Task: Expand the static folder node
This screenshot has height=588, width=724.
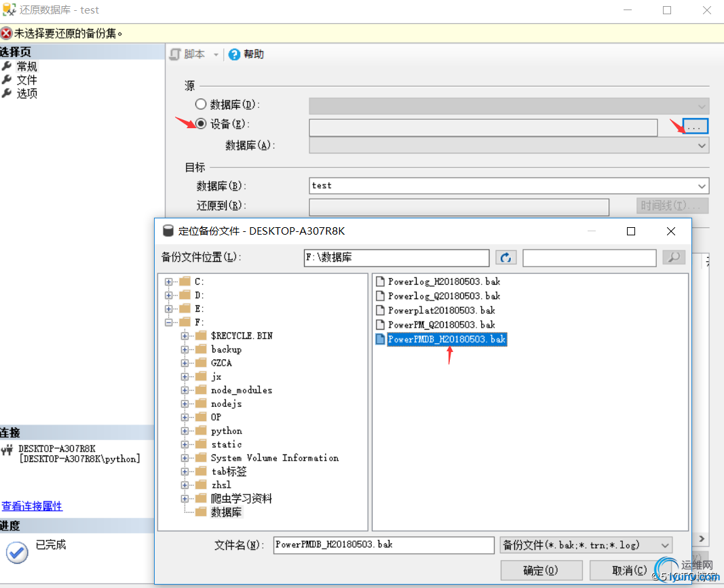Action: click(x=185, y=444)
